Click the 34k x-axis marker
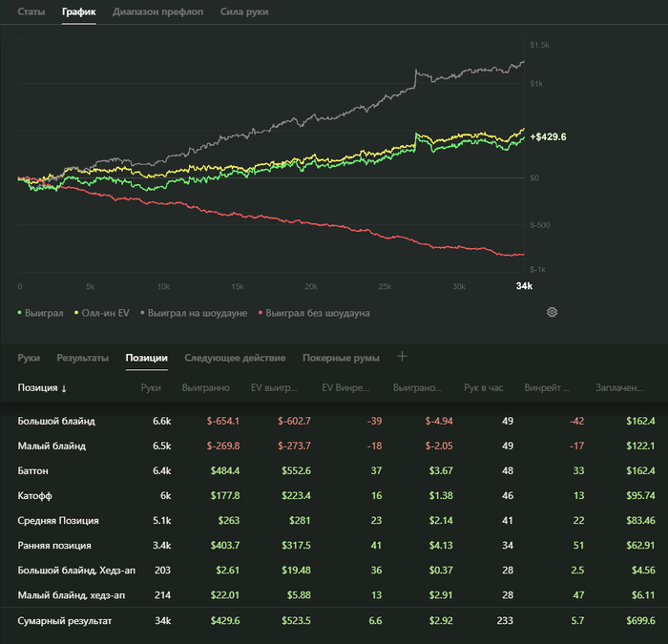Image resolution: width=668 pixels, height=644 pixels. [524, 286]
